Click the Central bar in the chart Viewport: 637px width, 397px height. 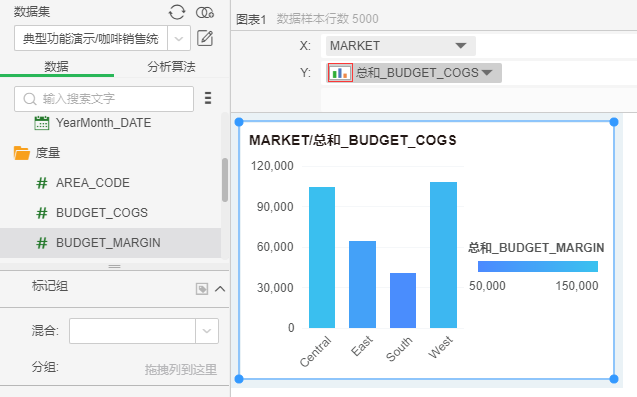tap(322, 257)
